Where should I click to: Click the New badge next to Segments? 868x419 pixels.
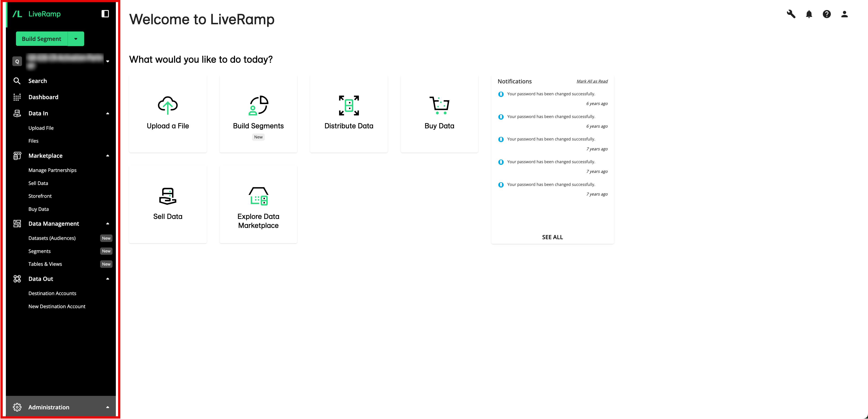[x=106, y=251]
